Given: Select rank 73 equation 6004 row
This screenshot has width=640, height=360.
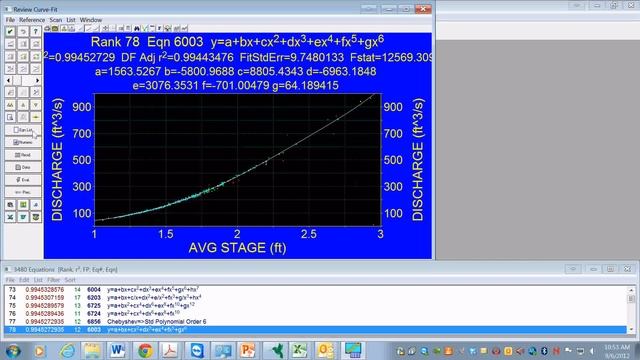Looking at the screenshot, I should tap(315, 289).
